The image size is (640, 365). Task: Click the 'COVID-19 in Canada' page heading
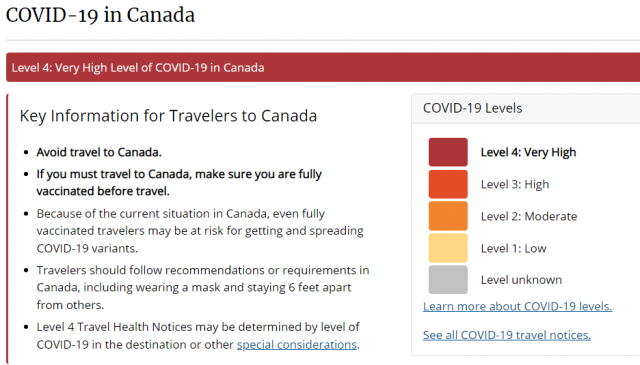point(100,16)
